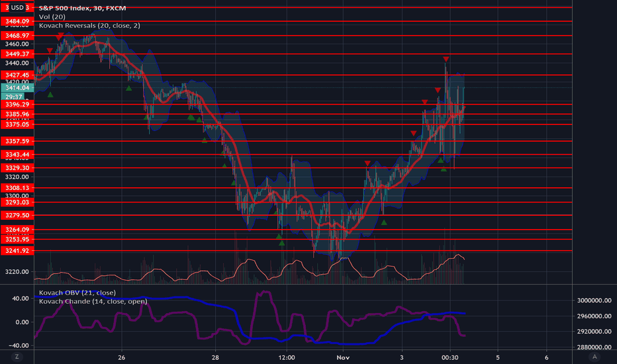The height and width of the screenshot is (364, 617).
Task: Click the 26 date on the time axis
Action: coord(122,357)
